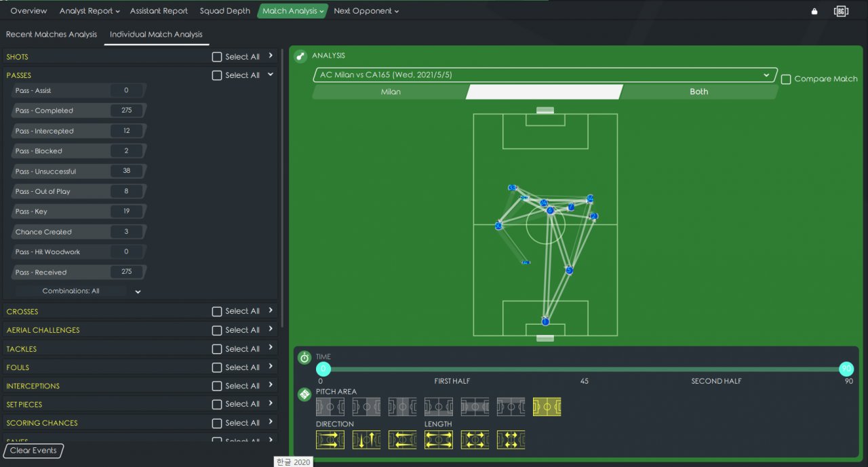Expand the CROSSES section arrow

(271, 310)
